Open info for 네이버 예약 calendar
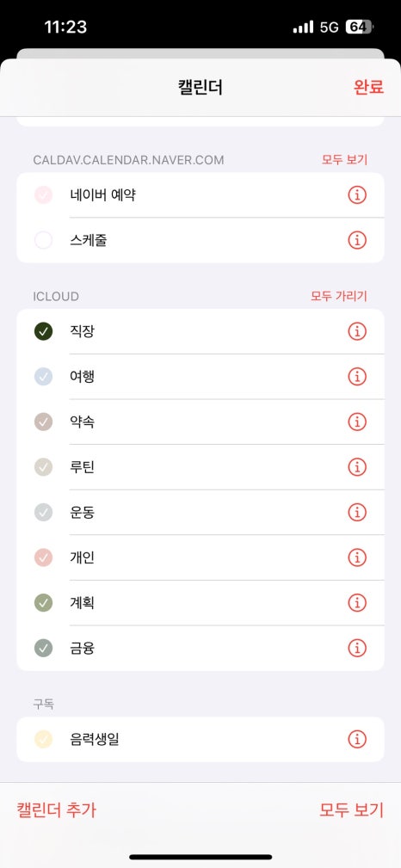Image resolution: width=401 pixels, height=868 pixels. point(357,195)
